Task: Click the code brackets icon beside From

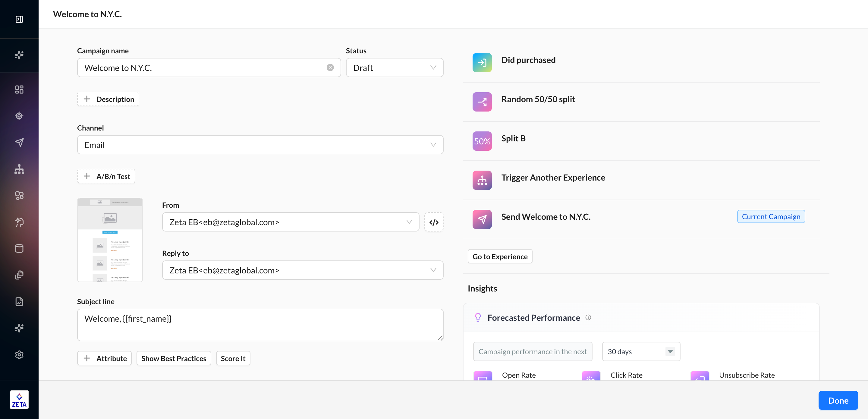Action: coord(434,222)
